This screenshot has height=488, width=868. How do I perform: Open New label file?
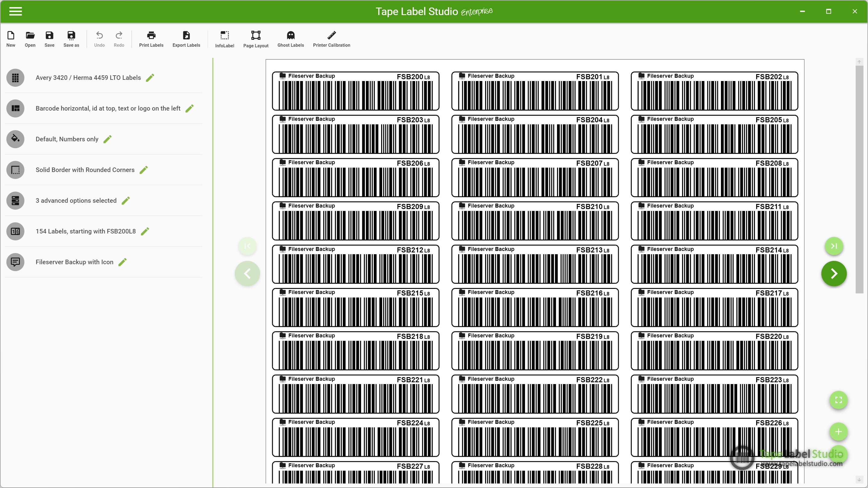pyautogui.click(x=11, y=39)
